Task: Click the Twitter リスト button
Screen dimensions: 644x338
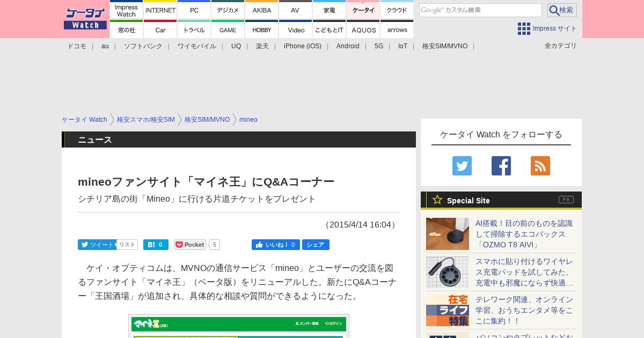Action: point(127,245)
